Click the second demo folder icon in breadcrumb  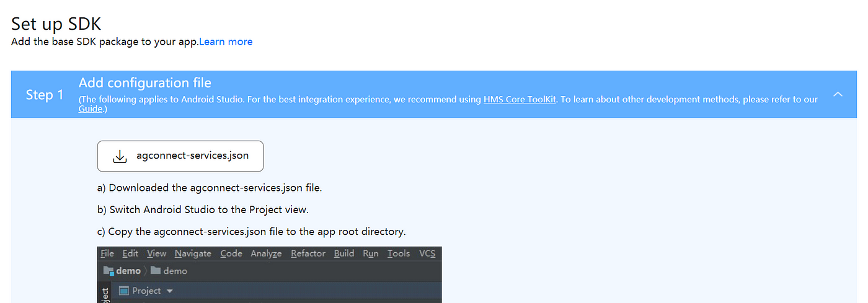156,271
